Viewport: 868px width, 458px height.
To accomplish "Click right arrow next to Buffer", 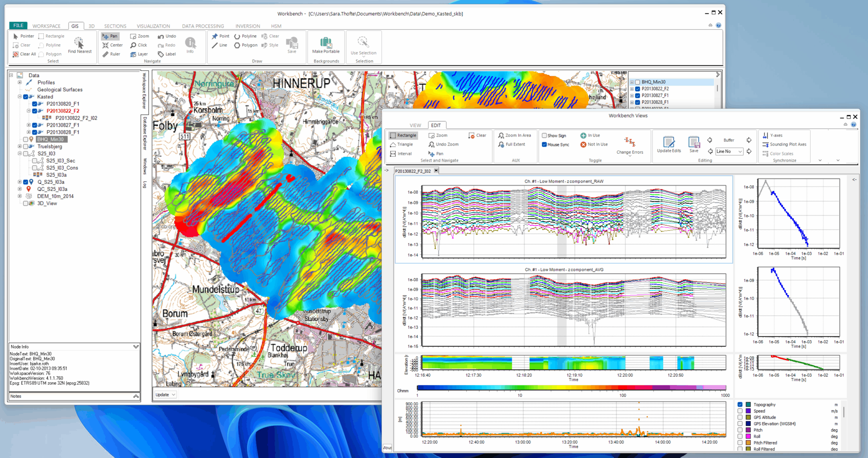I will pyautogui.click(x=749, y=140).
